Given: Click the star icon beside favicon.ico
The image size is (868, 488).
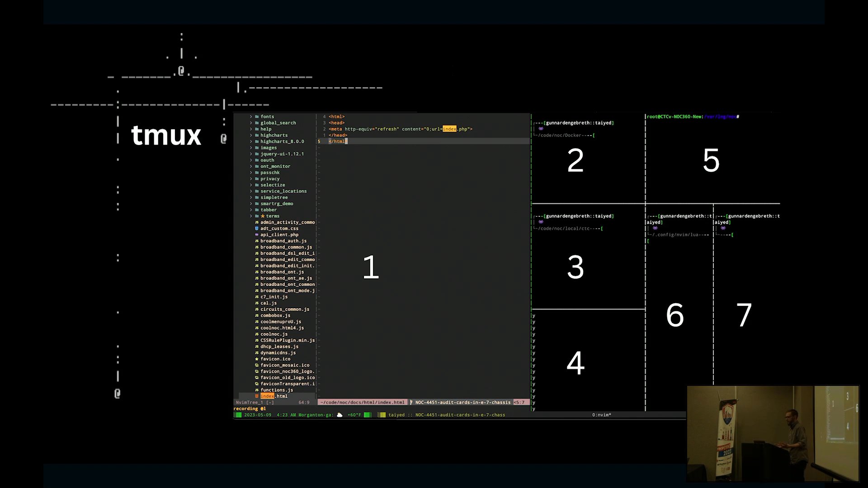Looking at the screenshot, I should (257, 359).
